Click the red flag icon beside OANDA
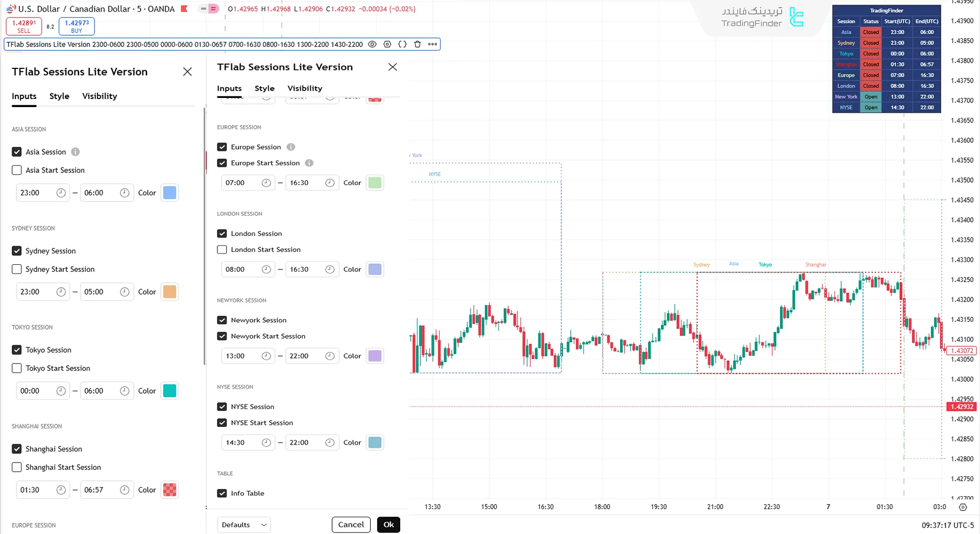 [x=185, y=9]
